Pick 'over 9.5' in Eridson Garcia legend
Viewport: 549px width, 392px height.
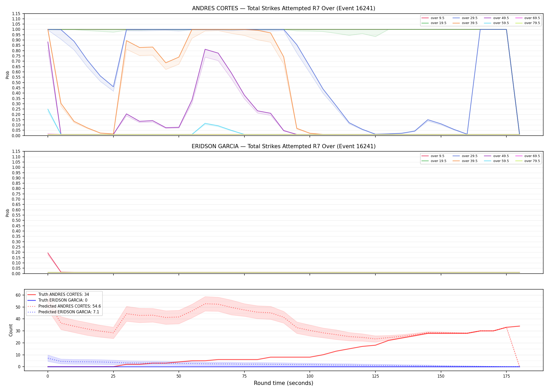437,156
